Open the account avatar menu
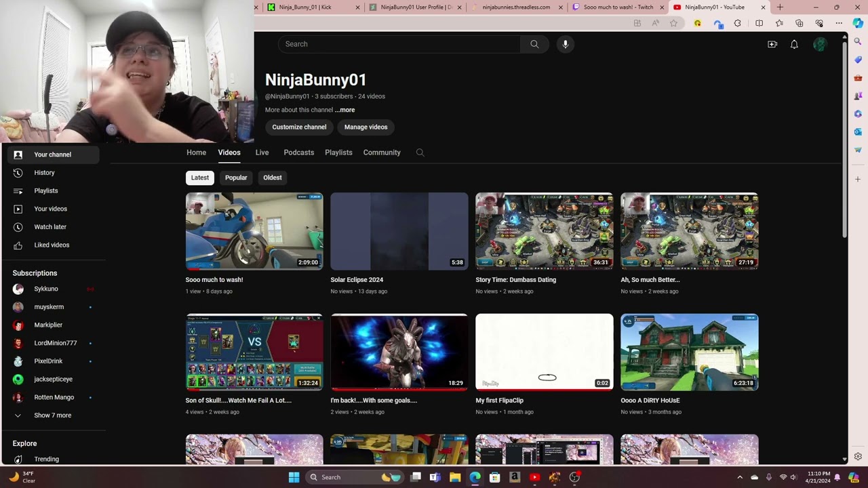Screen dimensions: 868x488 tap(820, 45)
